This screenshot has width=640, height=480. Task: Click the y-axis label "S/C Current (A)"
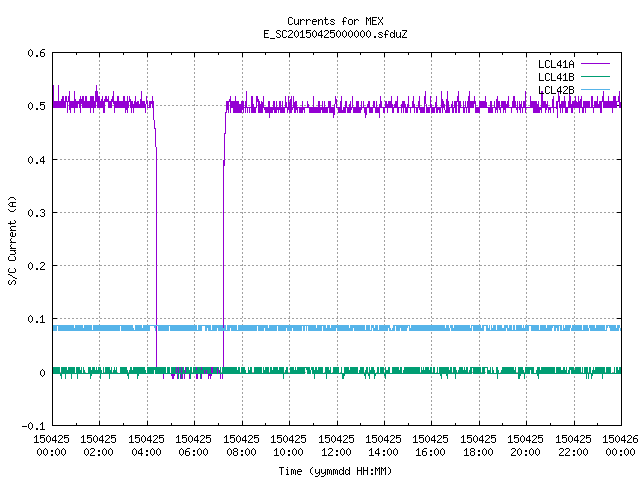click(13, 240)
